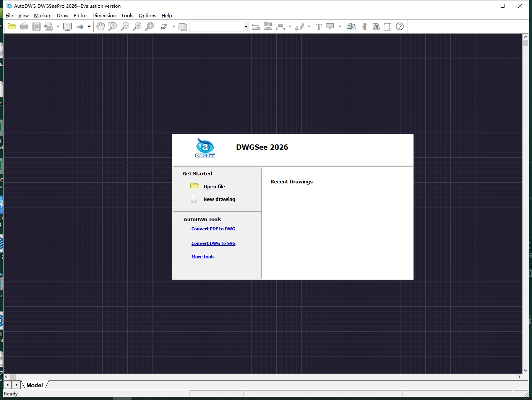Image resolution: width=532 pixels, height=400 pixels.
Task: Select the freehand Pencil markup tool
Action: click(x=300, y=26)
